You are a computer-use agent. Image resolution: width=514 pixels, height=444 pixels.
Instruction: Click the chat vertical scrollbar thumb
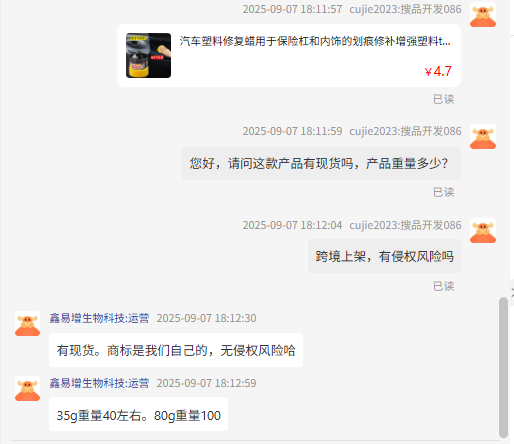(x=503, y=367)
